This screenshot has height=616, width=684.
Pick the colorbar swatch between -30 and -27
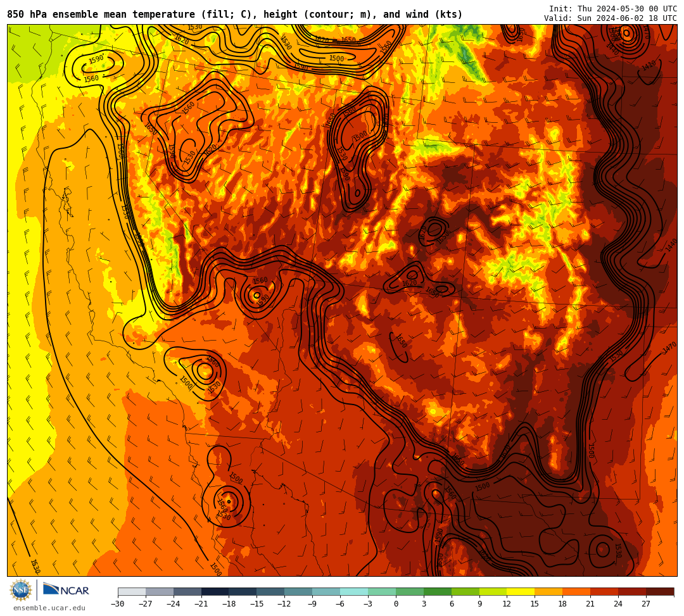tap(132, 591)
